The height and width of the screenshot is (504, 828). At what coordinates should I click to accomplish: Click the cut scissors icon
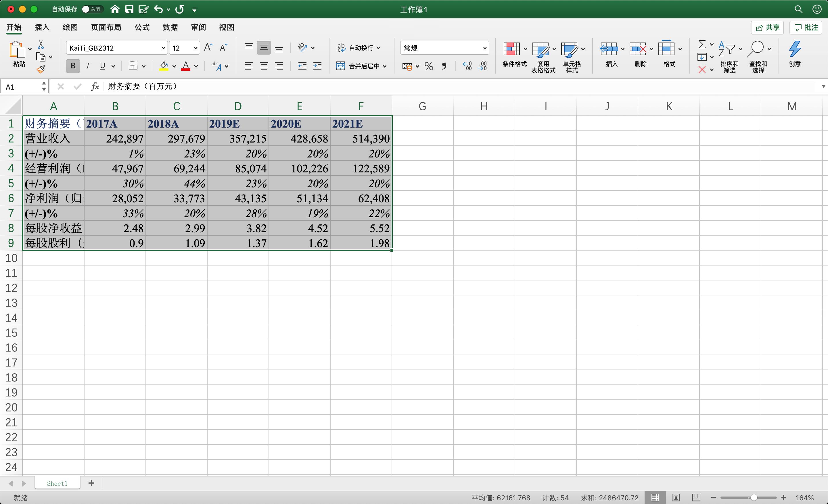point(41,44)
